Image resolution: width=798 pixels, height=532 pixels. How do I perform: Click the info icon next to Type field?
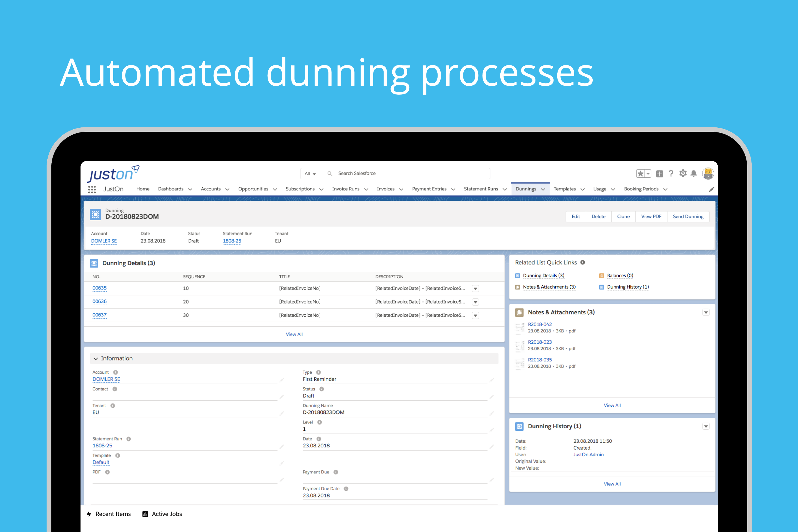[318, 372]
